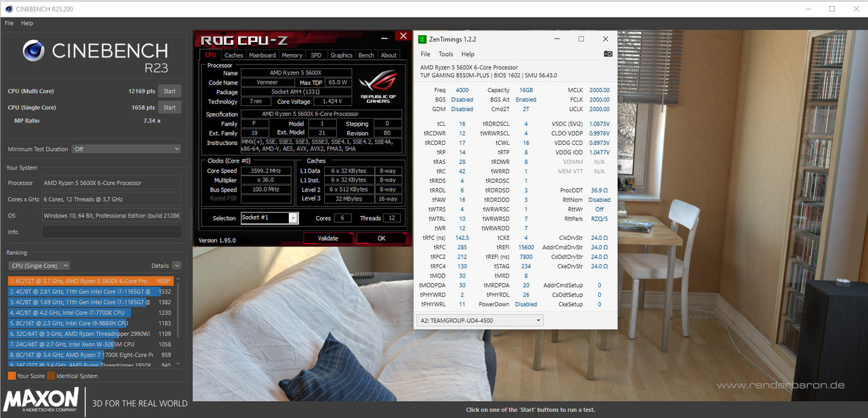Click CPU-Z Name field AMD Ryzen 5 5600X
This screenshot has width=868, height=418.
tap(296, 72)
